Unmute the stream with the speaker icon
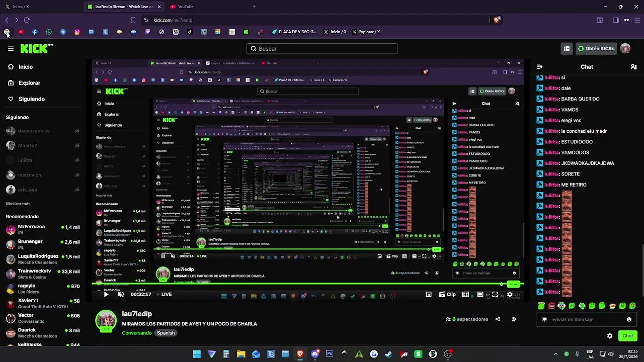The height and width of the screenshot is (362, 644). pos(121,295)
